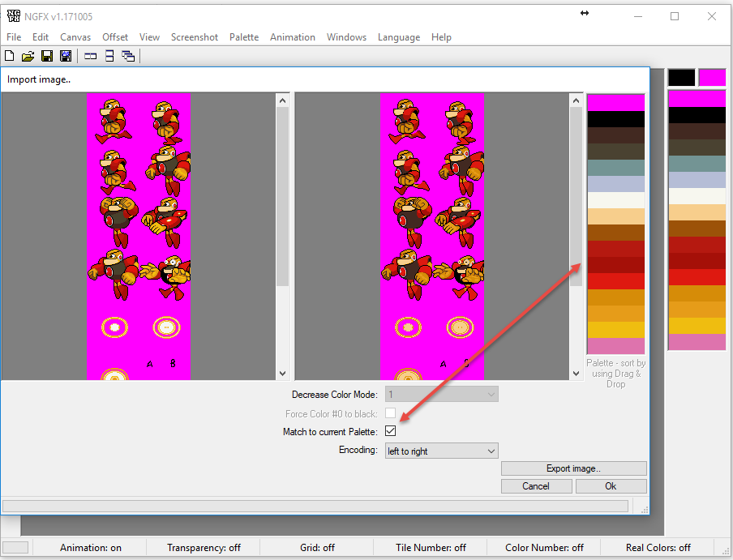Click the New file toolbar icon
Viewport: 733px width, 560px height.
click(10, 56)
